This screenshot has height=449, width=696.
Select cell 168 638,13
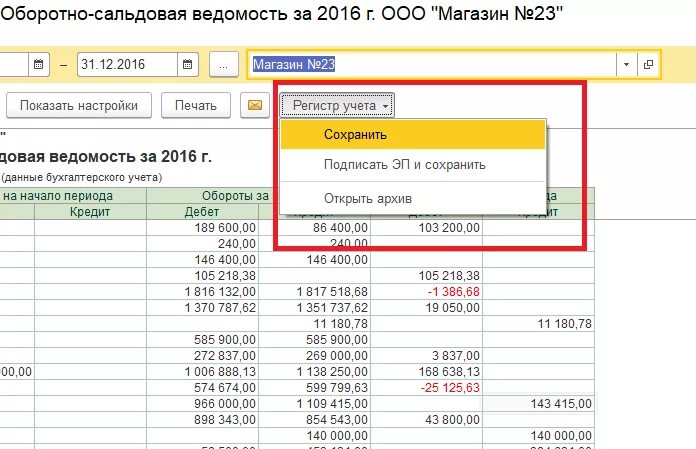(x=427, y=371)
